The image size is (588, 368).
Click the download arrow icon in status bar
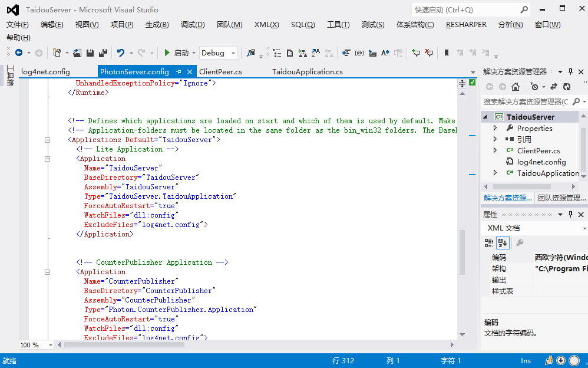pyautogui.click(x=561, y=360)
